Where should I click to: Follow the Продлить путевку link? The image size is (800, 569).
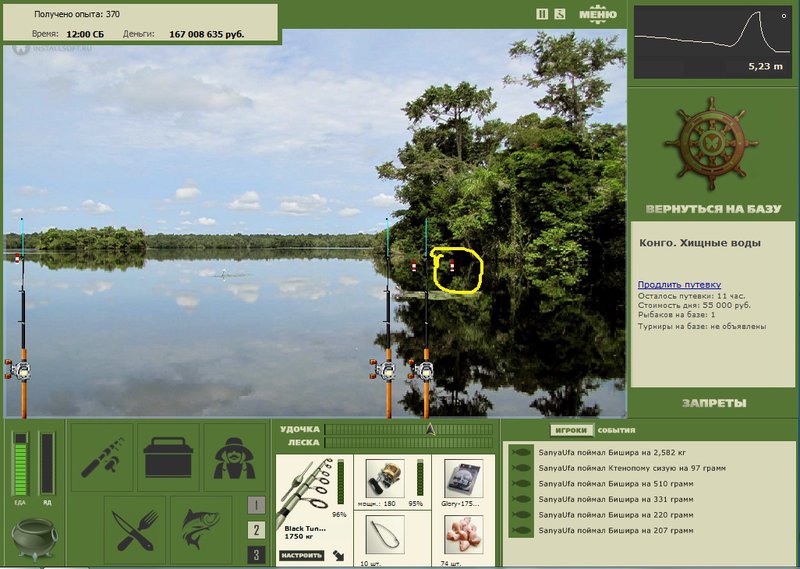point(679,285)
